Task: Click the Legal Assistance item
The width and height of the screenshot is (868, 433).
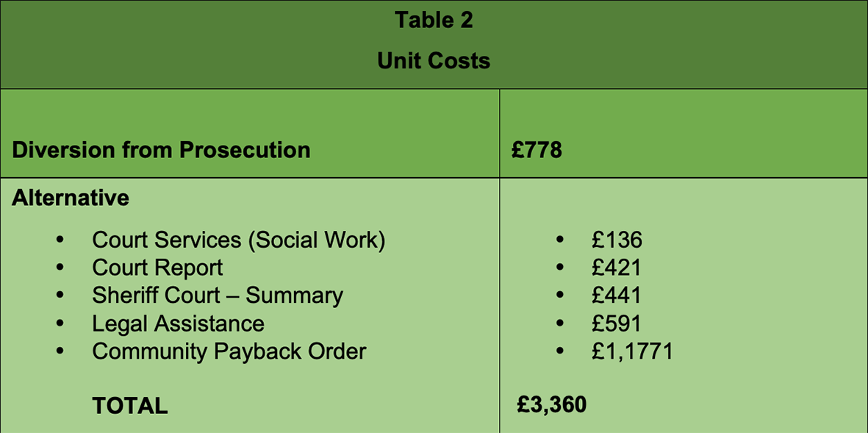Action: (179, 323)
